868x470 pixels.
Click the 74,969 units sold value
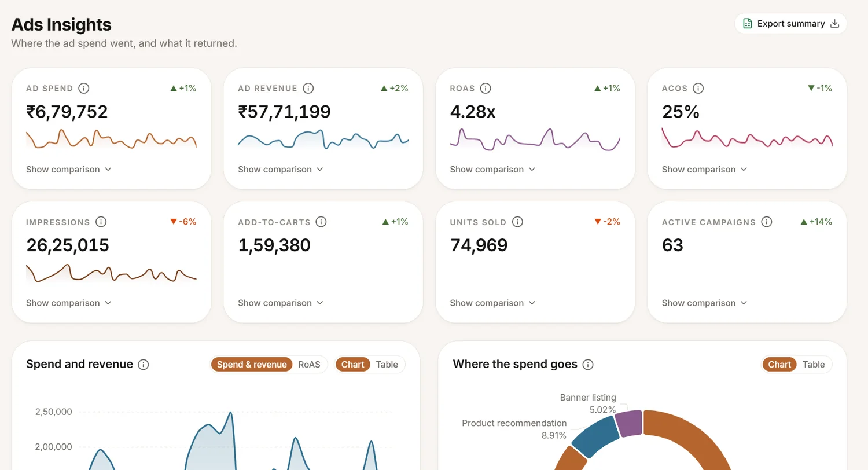(479, 245)
